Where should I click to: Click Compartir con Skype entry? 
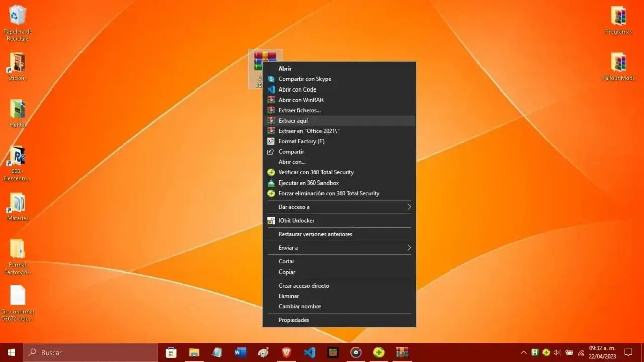305,79
